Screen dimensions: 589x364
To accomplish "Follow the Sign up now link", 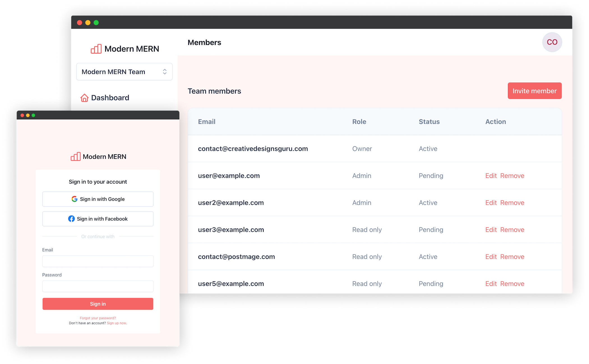I will 116,323.
